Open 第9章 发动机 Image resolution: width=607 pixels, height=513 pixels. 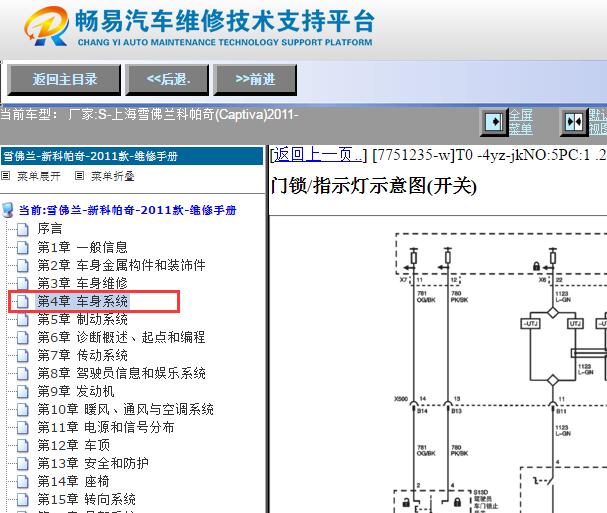[x=76, y=391]
